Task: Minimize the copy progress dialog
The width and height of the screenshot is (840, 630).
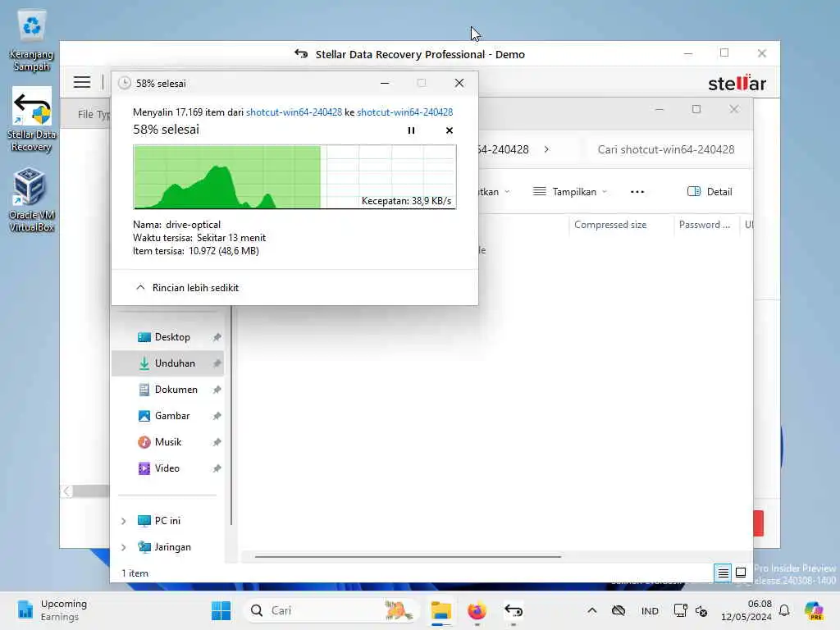Action: [385, 83]
